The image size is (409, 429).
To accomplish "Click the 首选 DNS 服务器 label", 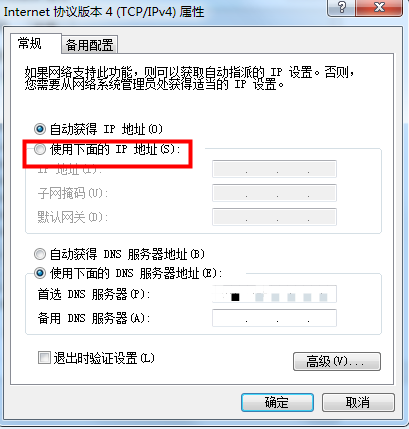I will point(94,294).
